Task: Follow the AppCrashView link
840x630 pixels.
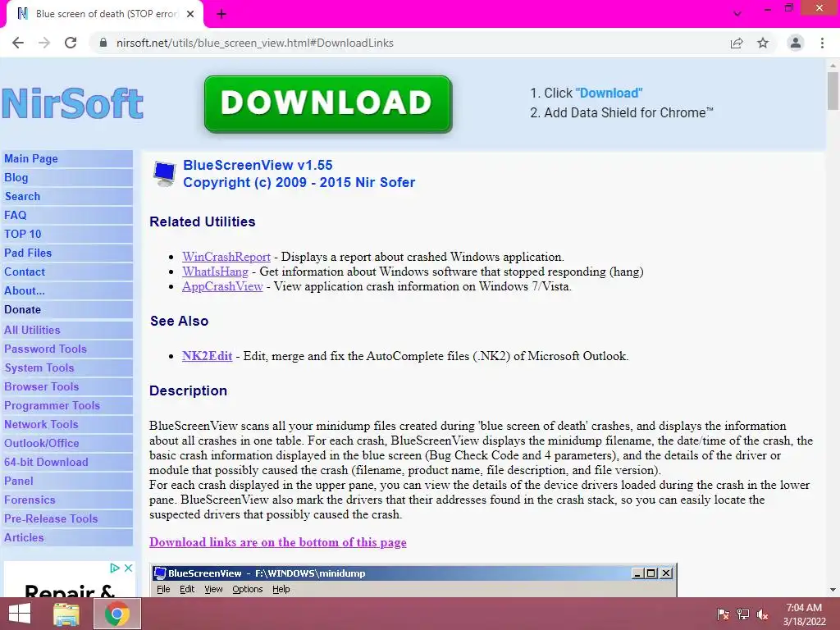Action: (x=222, y=286)
